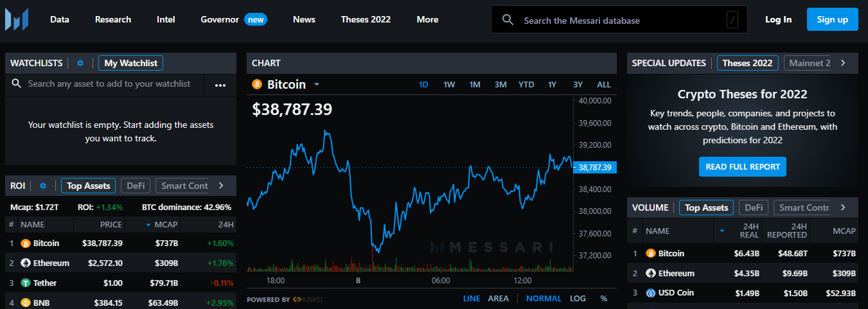Open the Data menu
Image resolution: width=868 pixels, height=309 pixels.
[x=60, y=19]
